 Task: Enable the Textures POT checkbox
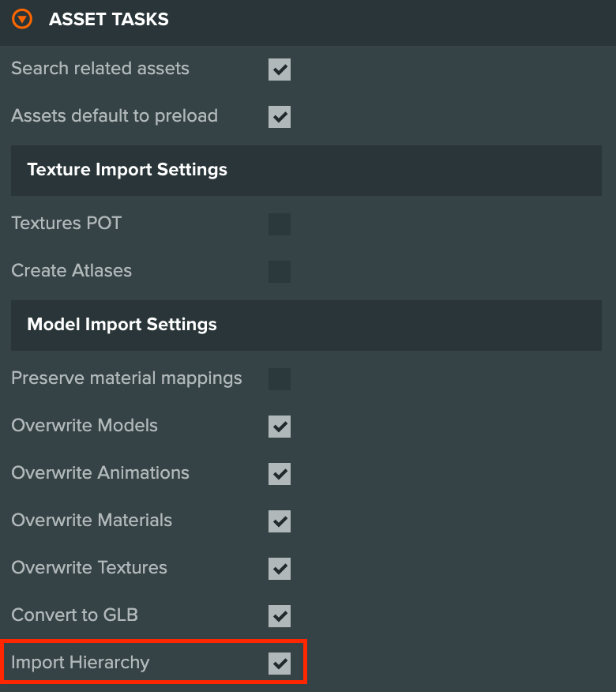[280, 224]
